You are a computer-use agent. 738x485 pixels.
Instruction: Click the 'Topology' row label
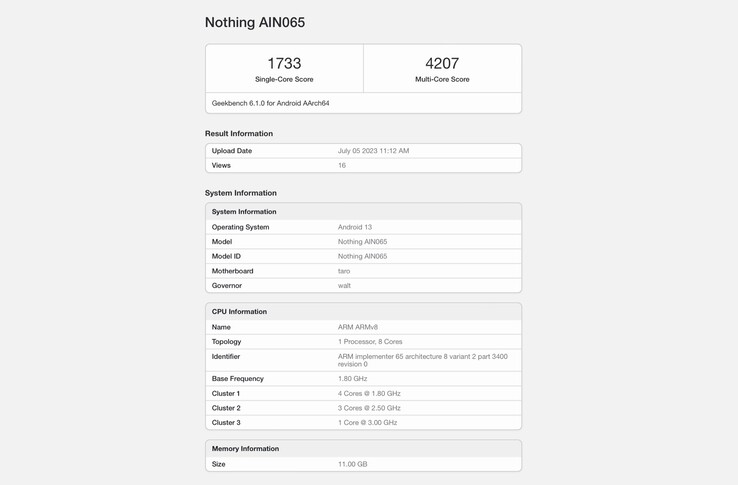point(226,341)
